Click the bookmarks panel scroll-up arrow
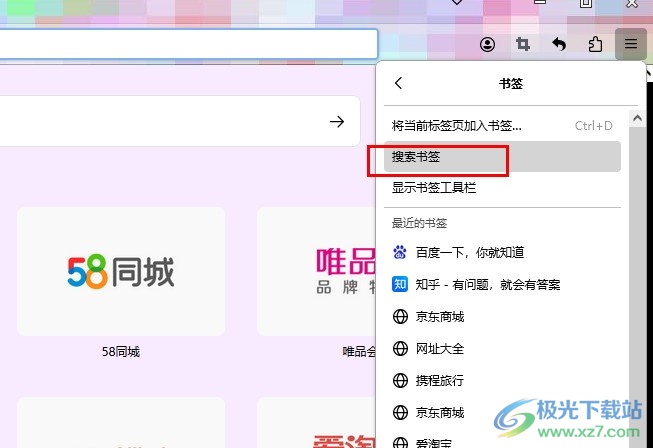The width and height of the screenshot is (653, 448). point(637,118)
